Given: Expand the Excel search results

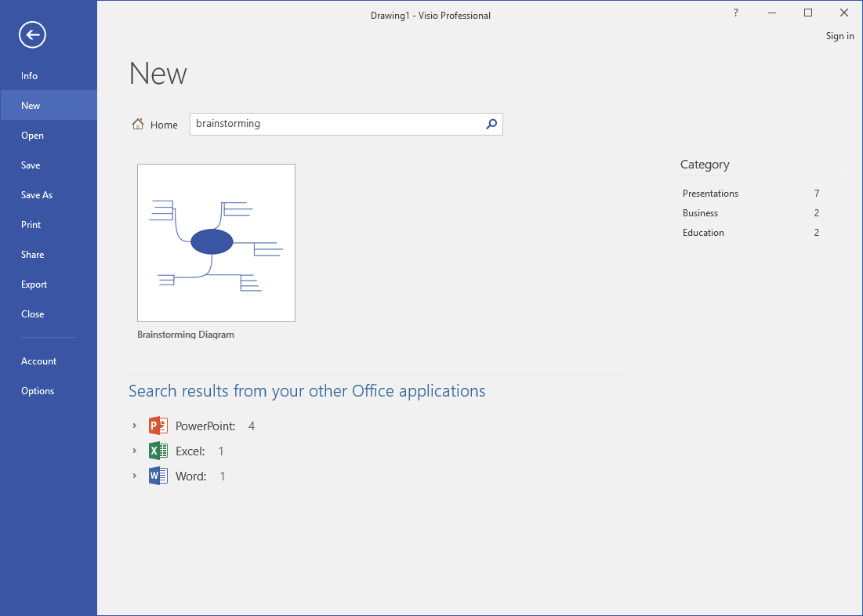Looking at the screenshot, I should click(x=135, y=451).
